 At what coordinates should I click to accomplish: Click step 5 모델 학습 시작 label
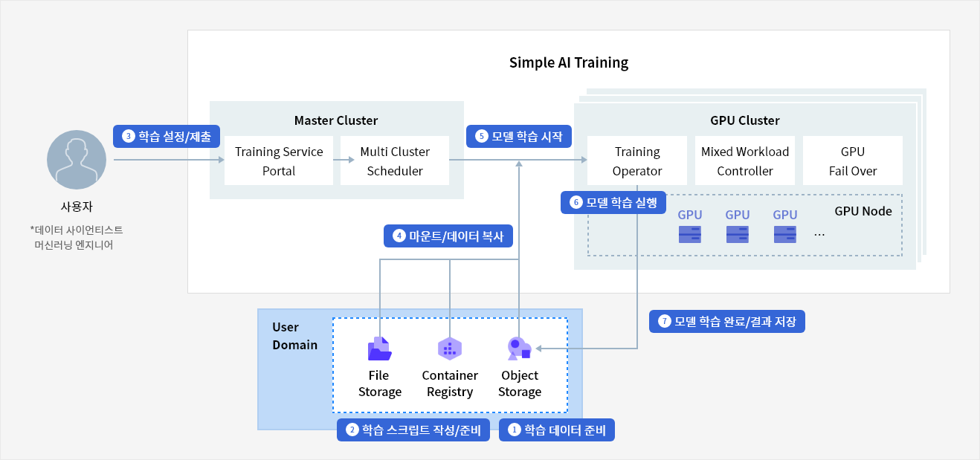point(519,136)
